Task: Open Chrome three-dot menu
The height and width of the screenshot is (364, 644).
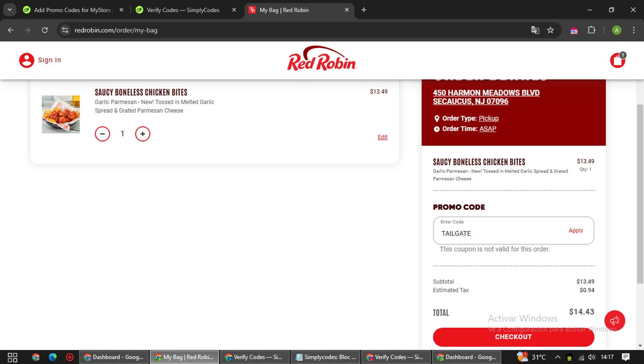Action: pyautogui.click(x=634, y=30)
